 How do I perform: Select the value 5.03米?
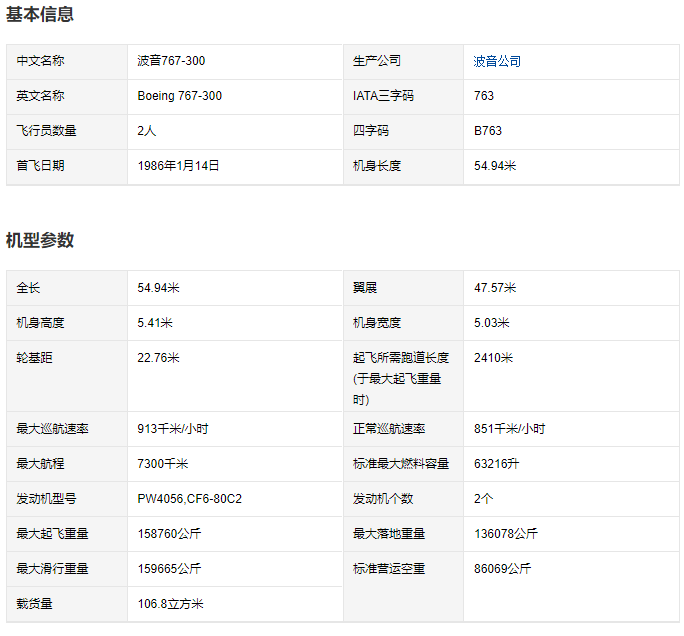492,323
